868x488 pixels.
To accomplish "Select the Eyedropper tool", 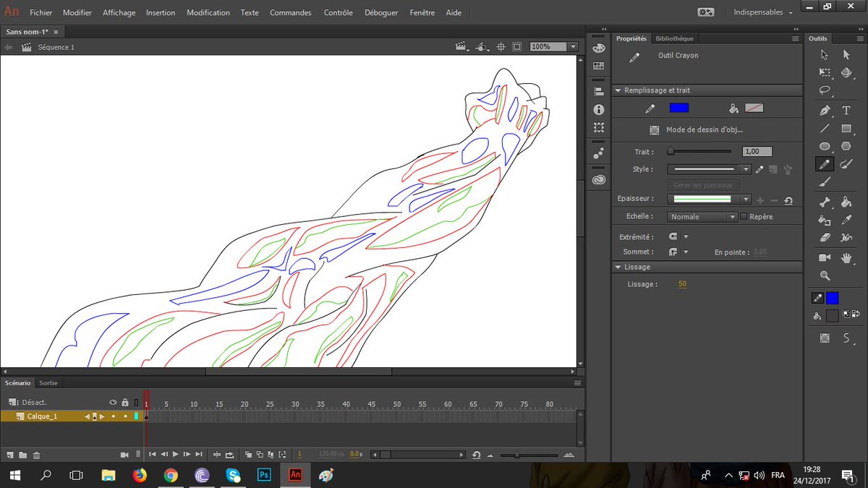I will tap(846, 221).
